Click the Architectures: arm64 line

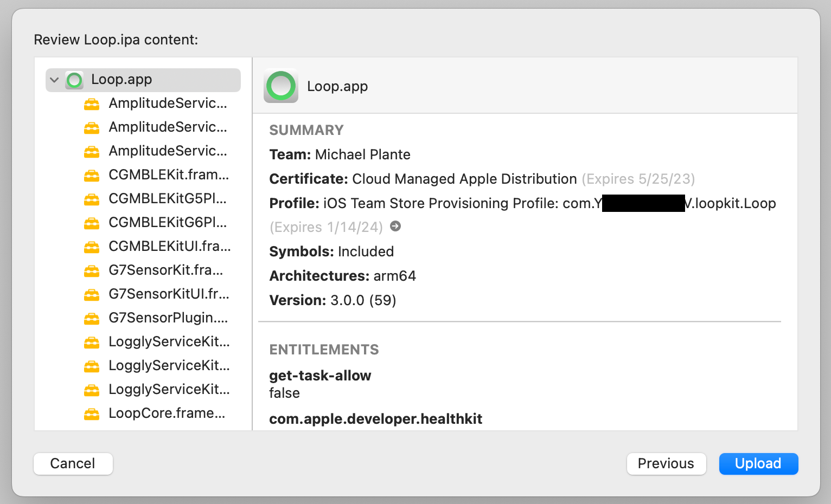coord(343,276)
